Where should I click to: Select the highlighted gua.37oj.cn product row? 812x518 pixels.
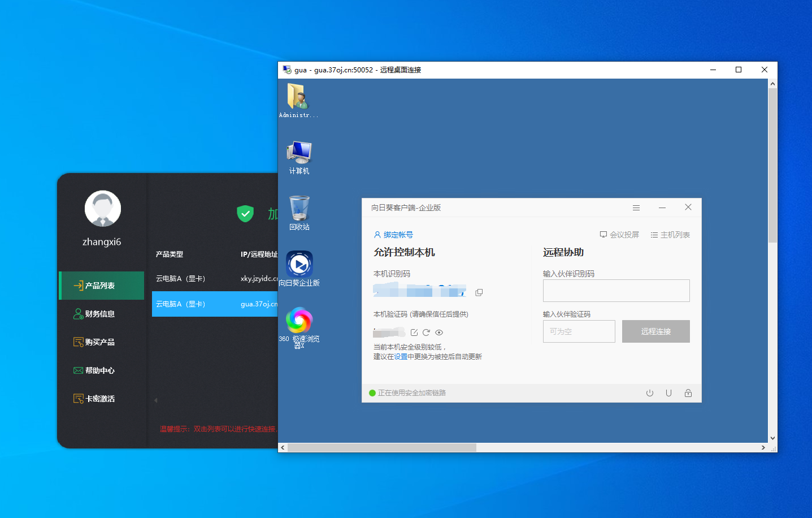click(215, 304)
